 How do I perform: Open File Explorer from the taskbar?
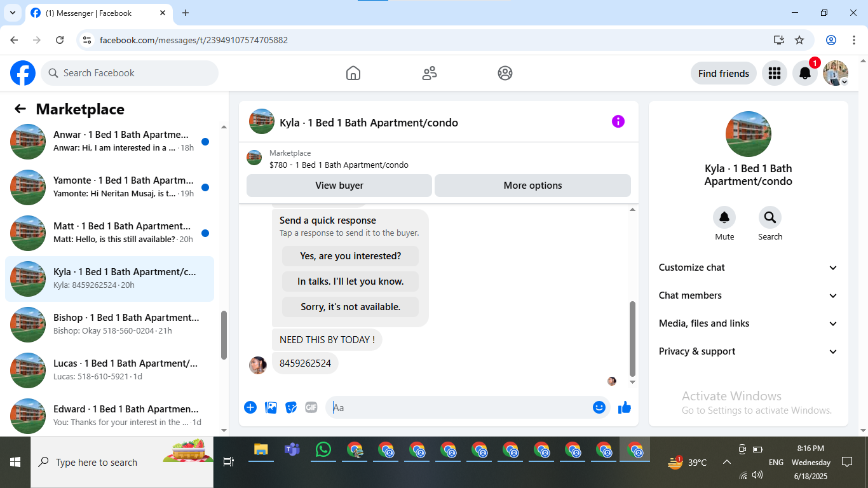pos(261,450)
